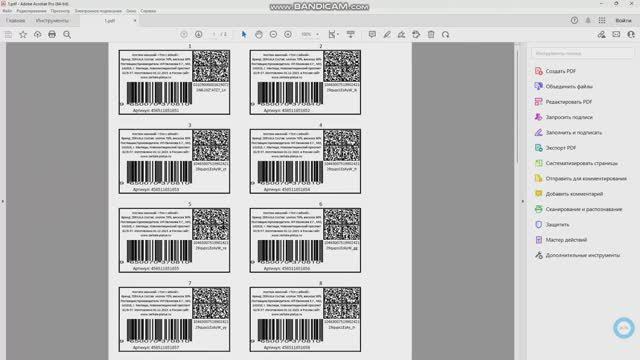The height and width of the screenshot is (360, 640).
Task: Close the 1.pdf document tab
Action: point(135,20)
